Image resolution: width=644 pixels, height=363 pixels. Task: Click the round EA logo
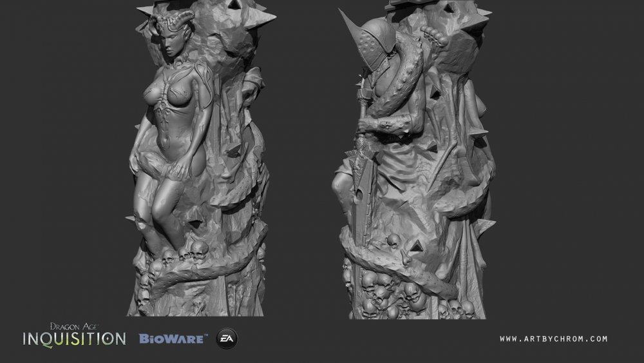(226, 337)
